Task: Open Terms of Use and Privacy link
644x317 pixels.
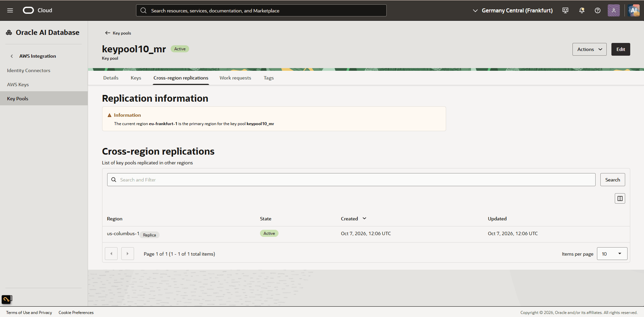Action: (x=29, y=313)
